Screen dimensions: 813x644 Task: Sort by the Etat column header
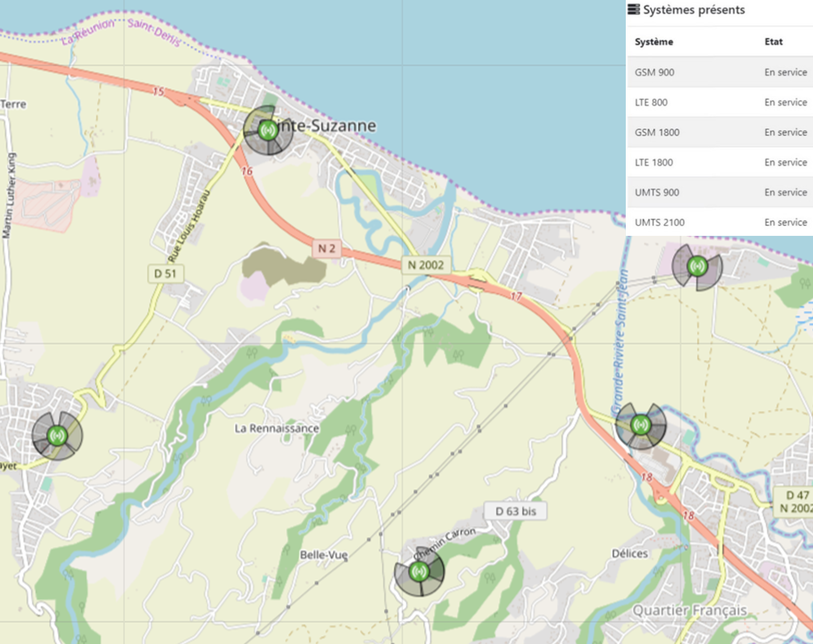(x=773, y=42)
